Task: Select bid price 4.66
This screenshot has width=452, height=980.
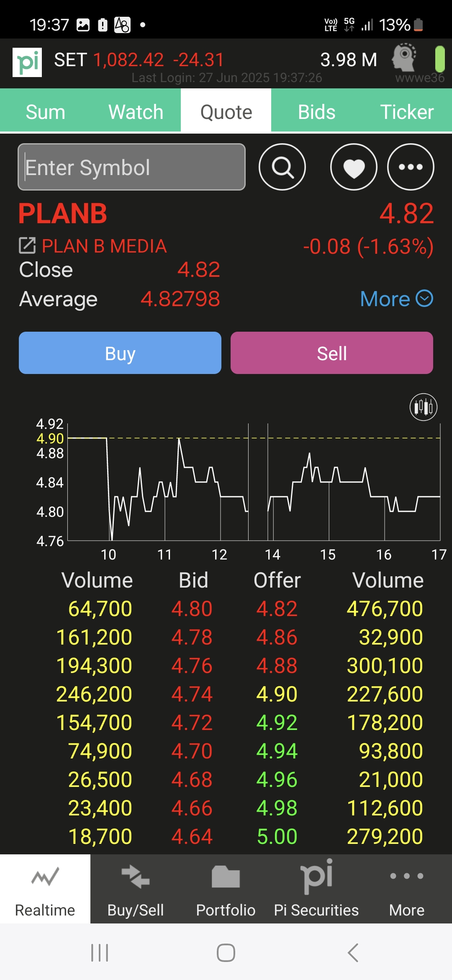Action: pyautogui.click(x=192, y=808)
